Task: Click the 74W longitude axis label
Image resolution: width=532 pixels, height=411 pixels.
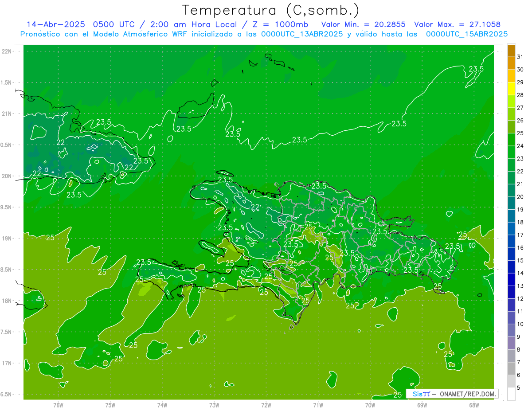Action: click(162, 405)
